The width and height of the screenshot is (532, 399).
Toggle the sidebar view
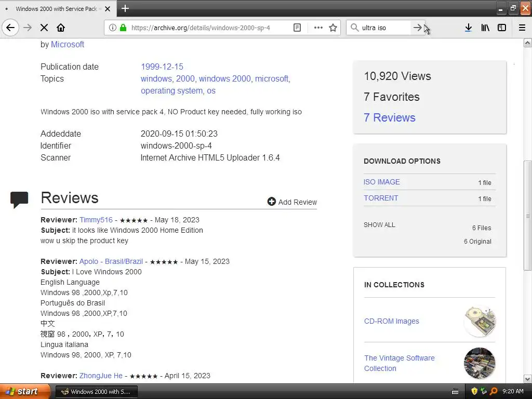coord(502,28)
